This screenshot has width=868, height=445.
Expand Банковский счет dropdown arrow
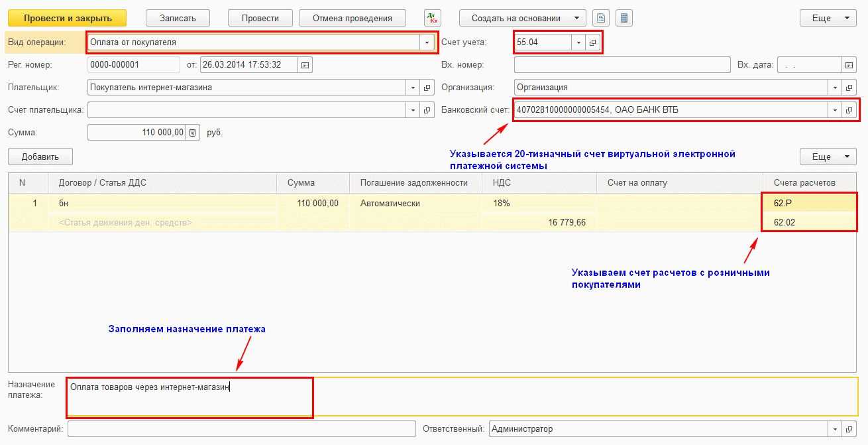point(835,110)
